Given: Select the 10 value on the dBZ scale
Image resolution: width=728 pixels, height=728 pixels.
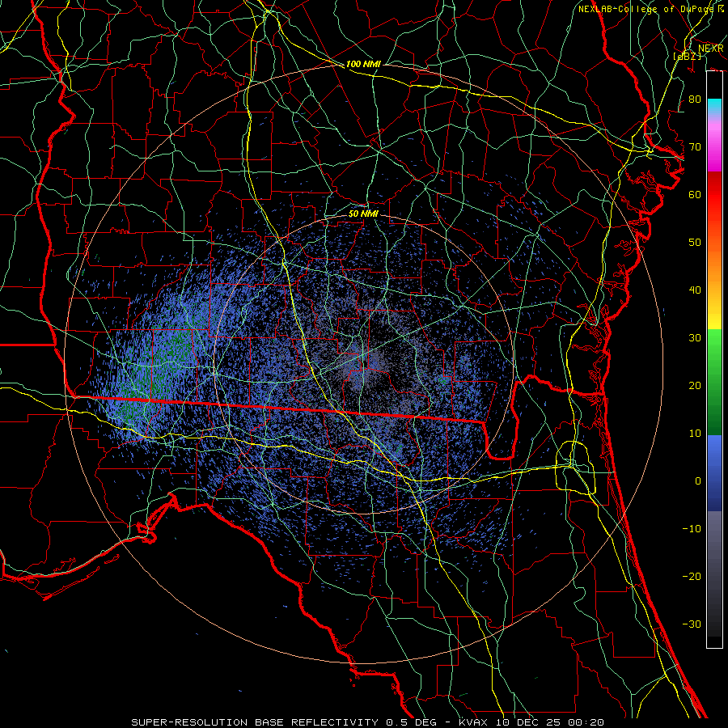Looking at the screenshot, I should coord(695,434).
